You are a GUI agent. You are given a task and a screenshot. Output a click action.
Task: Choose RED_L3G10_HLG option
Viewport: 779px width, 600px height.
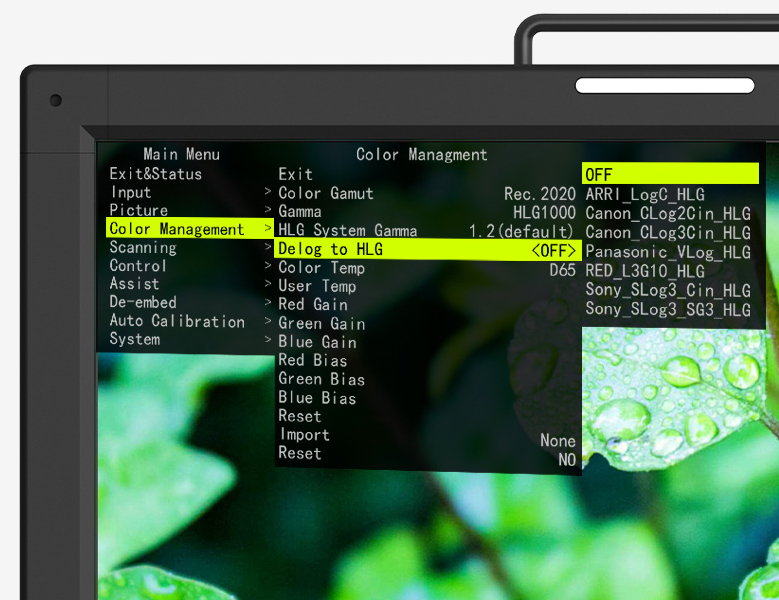pyautogui.click(x=645, y=271)
